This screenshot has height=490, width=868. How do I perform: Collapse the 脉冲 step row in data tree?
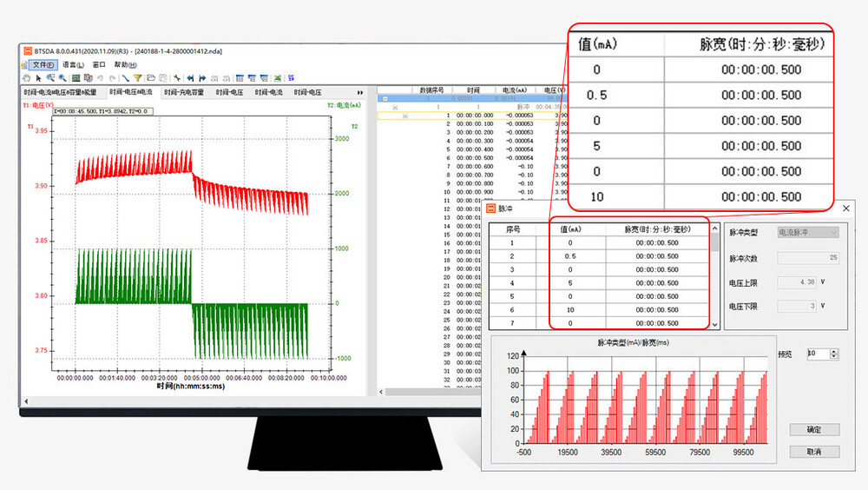click(395, 107)
